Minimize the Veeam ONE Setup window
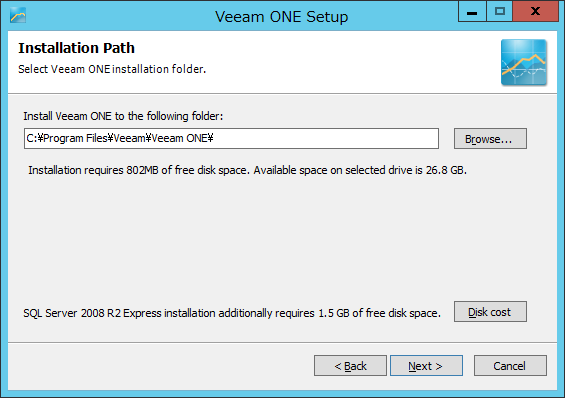The height and width of the screenshot is (398, 565). (x=472, y=12)
